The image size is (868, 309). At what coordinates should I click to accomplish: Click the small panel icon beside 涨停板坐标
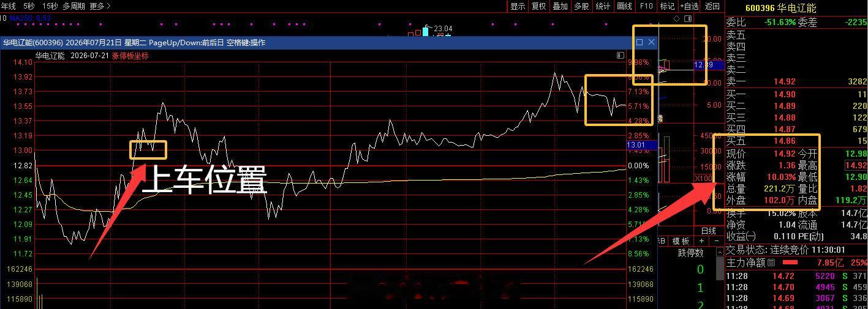[x=621, y=56]
